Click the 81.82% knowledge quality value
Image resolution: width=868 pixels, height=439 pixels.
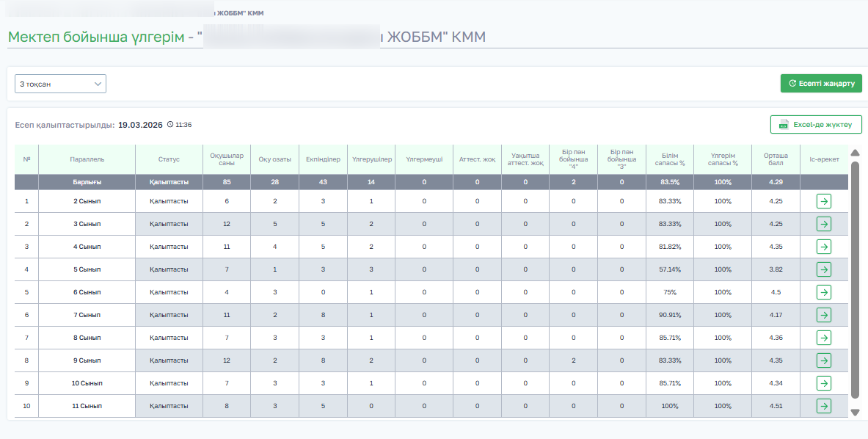(670, 247)
